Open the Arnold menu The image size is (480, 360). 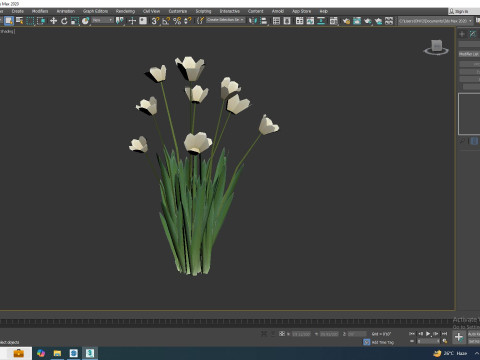pos(278,11)
